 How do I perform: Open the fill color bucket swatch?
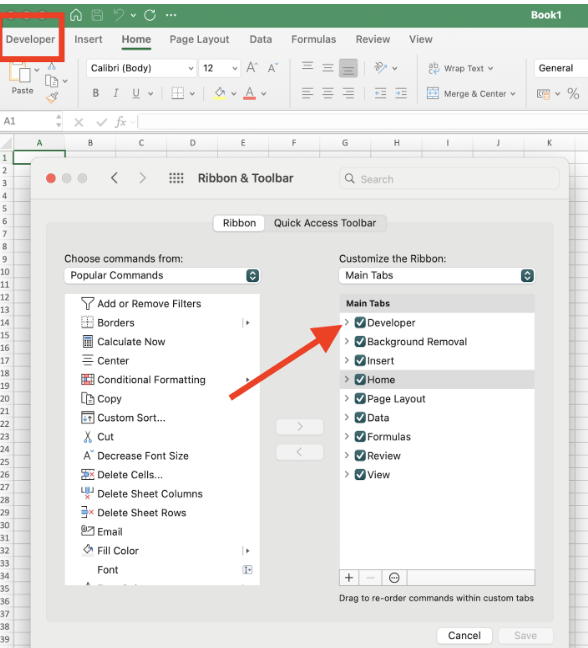click(x=220, y=93)
